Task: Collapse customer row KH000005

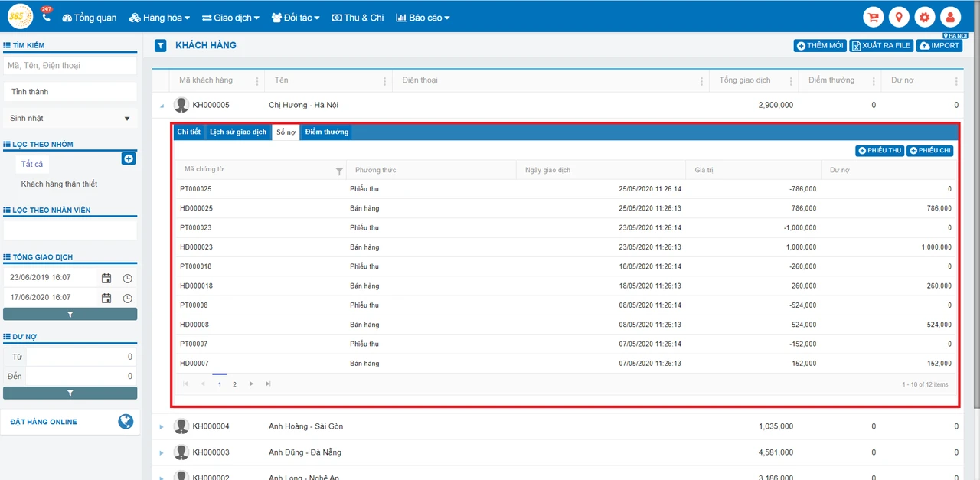Action: (x=162, y=106)
